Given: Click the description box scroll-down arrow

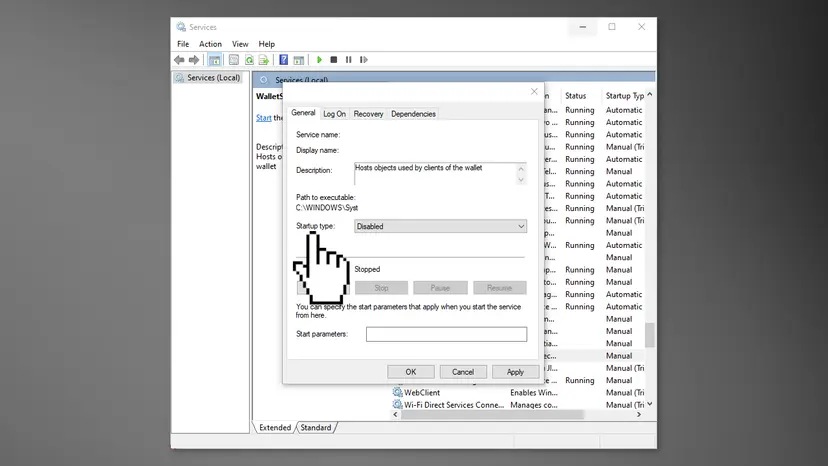Looking at the screenshot, I should (521, 180).
